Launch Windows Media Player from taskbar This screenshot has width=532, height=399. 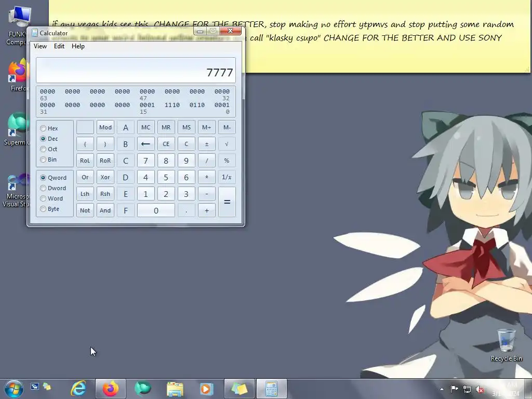[207, 389]
